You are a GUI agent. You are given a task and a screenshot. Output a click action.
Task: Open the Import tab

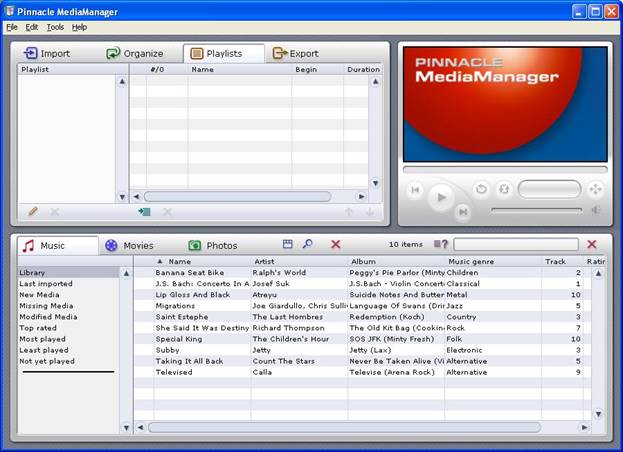click(x=47, y=53)
